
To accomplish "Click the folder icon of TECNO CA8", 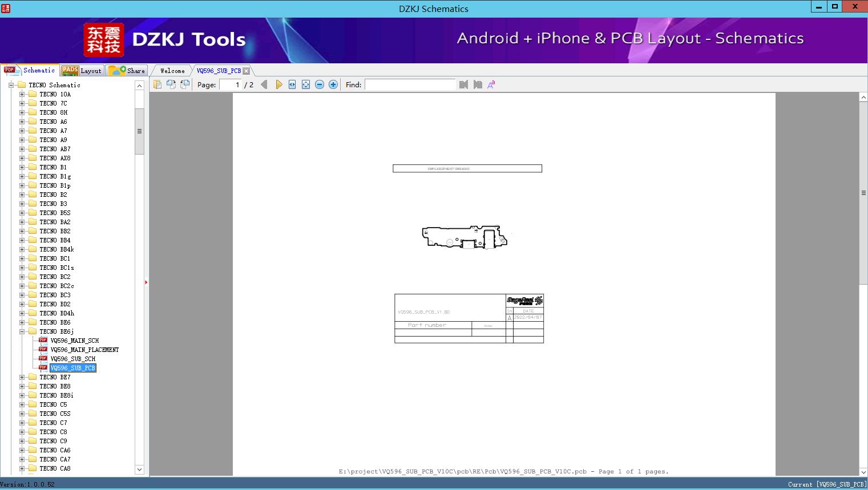I will [x=33, y=468].
